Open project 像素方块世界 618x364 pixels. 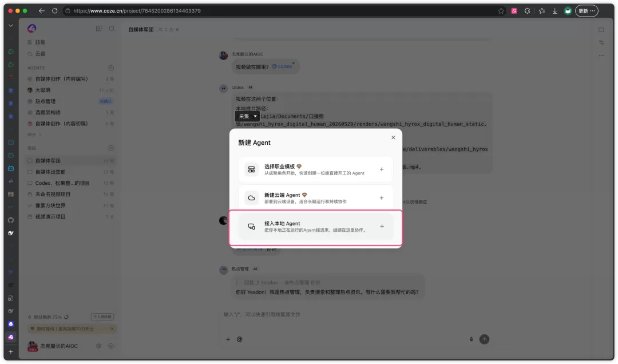71,205
